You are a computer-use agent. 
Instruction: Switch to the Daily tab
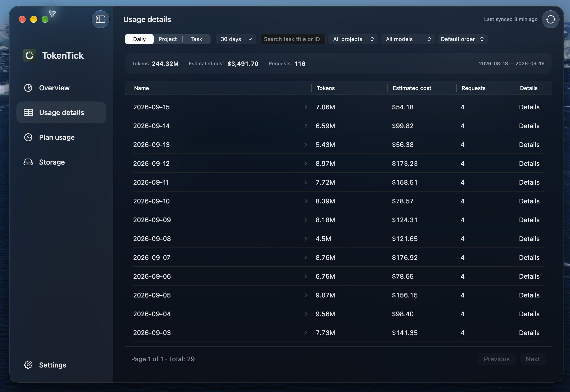pos(139,39)
